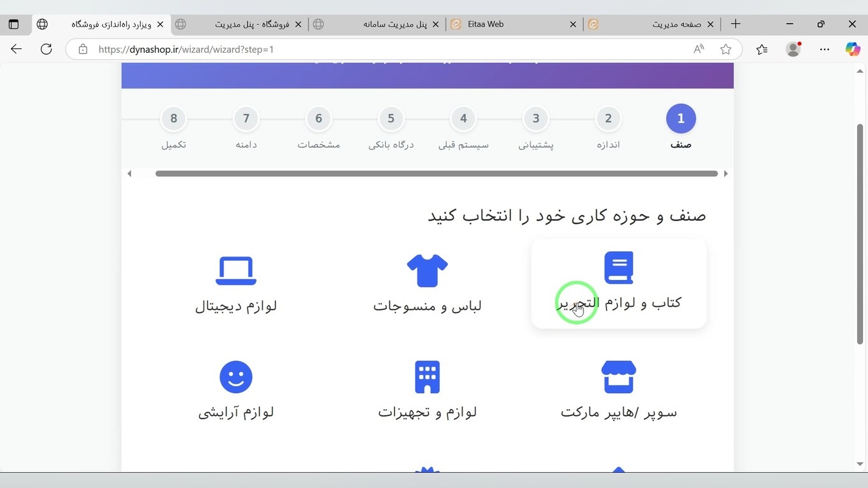Click the page scrollbar down arrow
The image size is (868, 488).
point(860,464)
